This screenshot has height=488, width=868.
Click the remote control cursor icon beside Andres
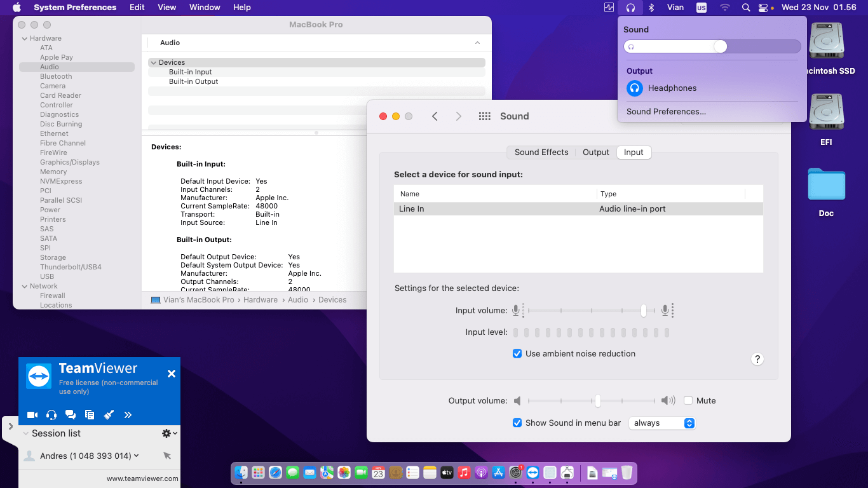pyautogui.click(x=167, y=456)
